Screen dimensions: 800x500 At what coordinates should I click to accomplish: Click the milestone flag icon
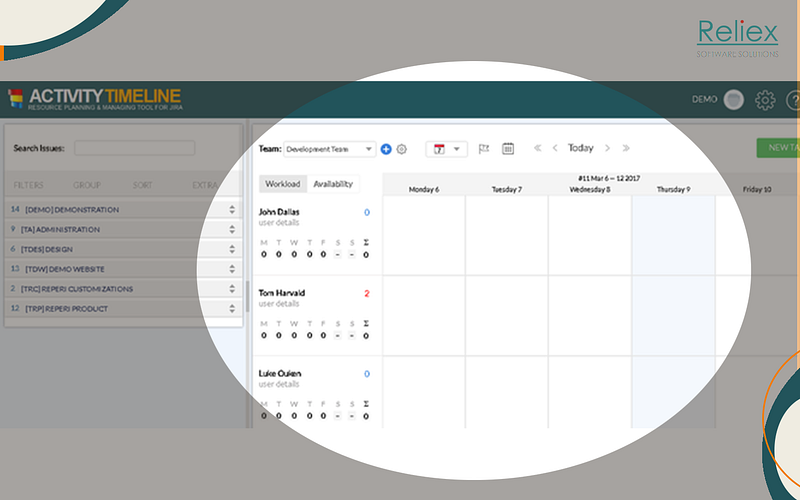pos(484,149)
